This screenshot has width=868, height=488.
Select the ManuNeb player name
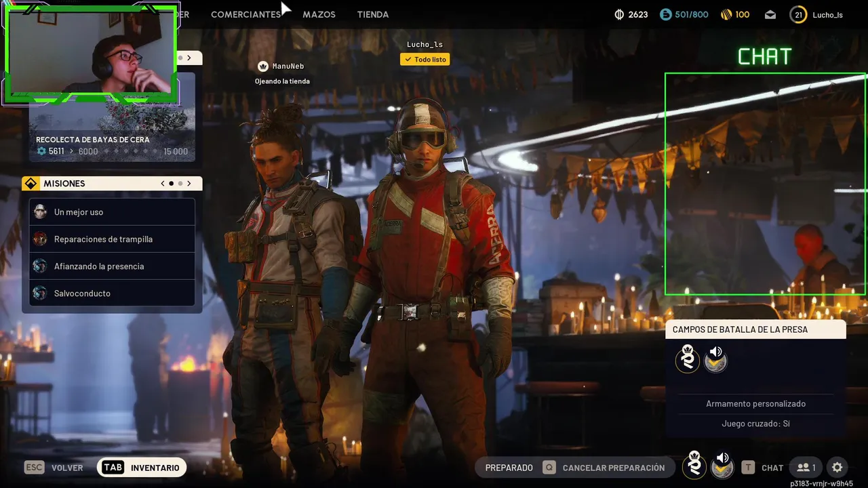click(x=288, y=66)
